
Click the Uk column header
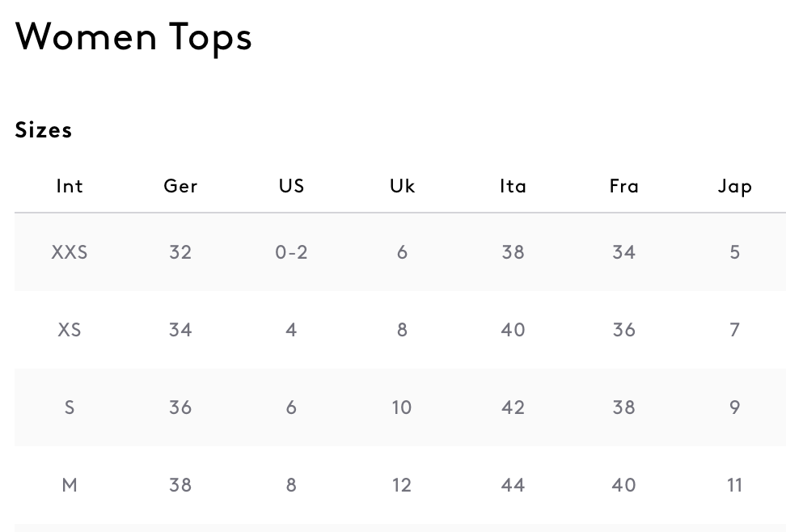tap(402, 187)
